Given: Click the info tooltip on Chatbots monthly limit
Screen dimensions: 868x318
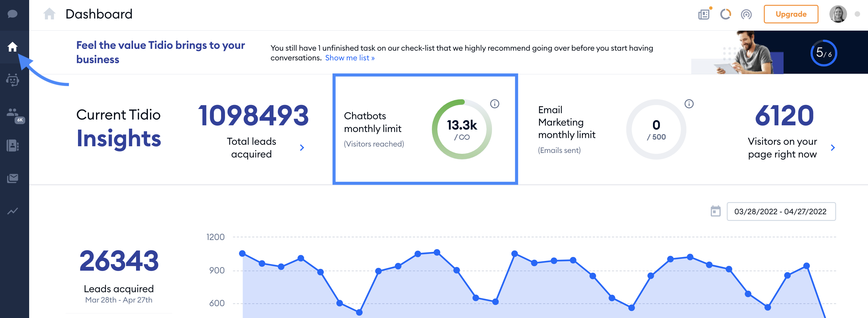Looking at the screenshot, I should 495,104.
